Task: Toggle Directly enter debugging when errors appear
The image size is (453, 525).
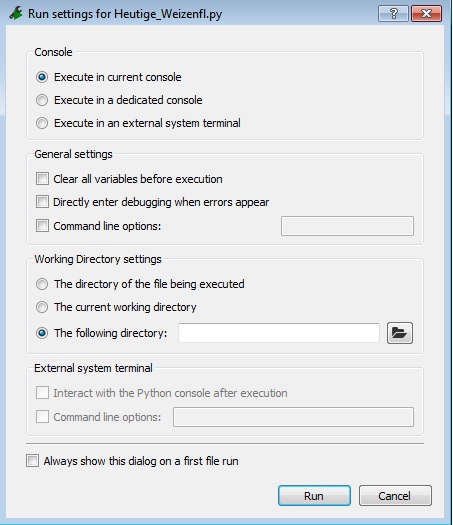Action: point(42,202)
